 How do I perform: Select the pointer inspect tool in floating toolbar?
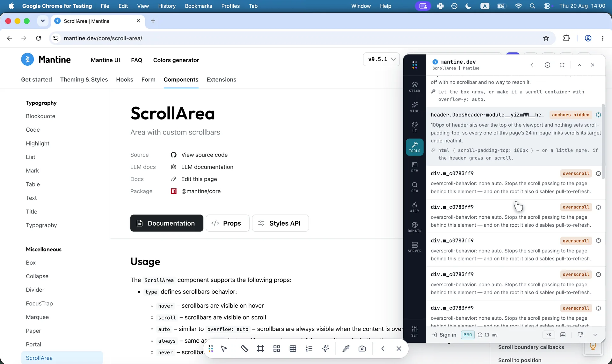[224, 349]
